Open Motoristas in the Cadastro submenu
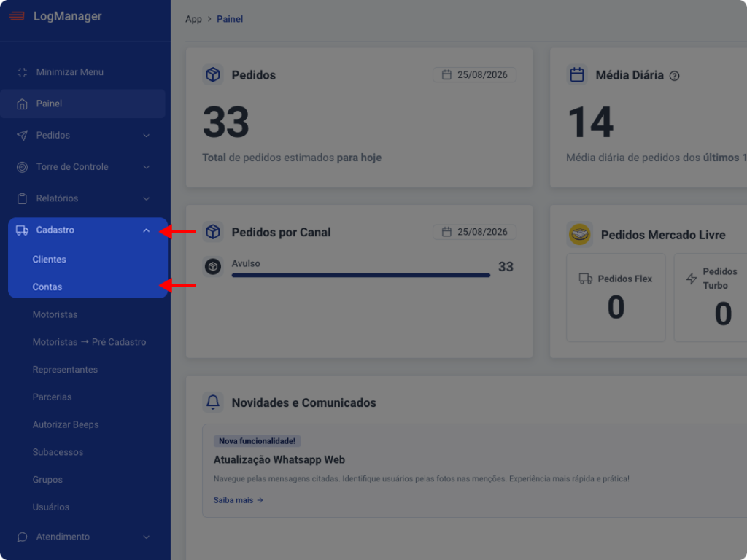The width and height of the screenshot is (747, 560). 55,315
